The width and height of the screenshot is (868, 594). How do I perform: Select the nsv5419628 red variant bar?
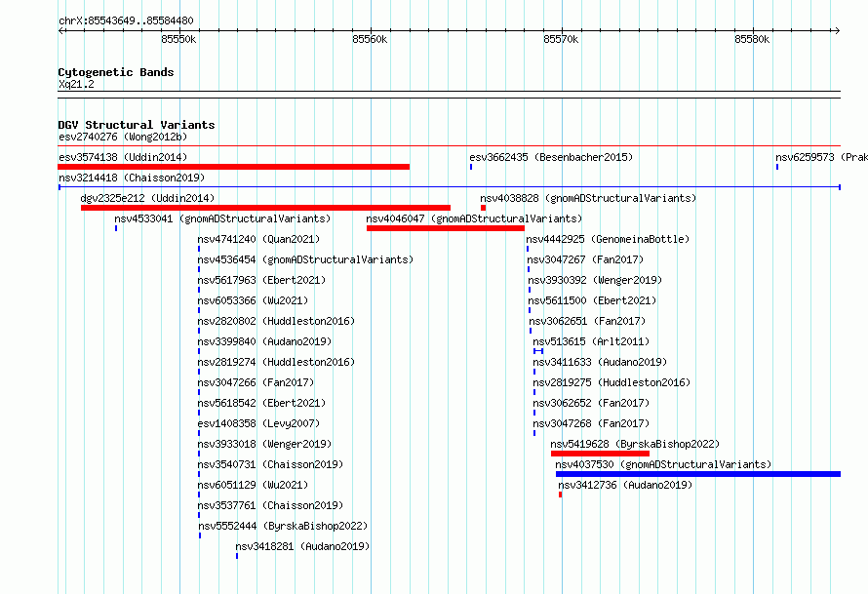tap(600, 454)
